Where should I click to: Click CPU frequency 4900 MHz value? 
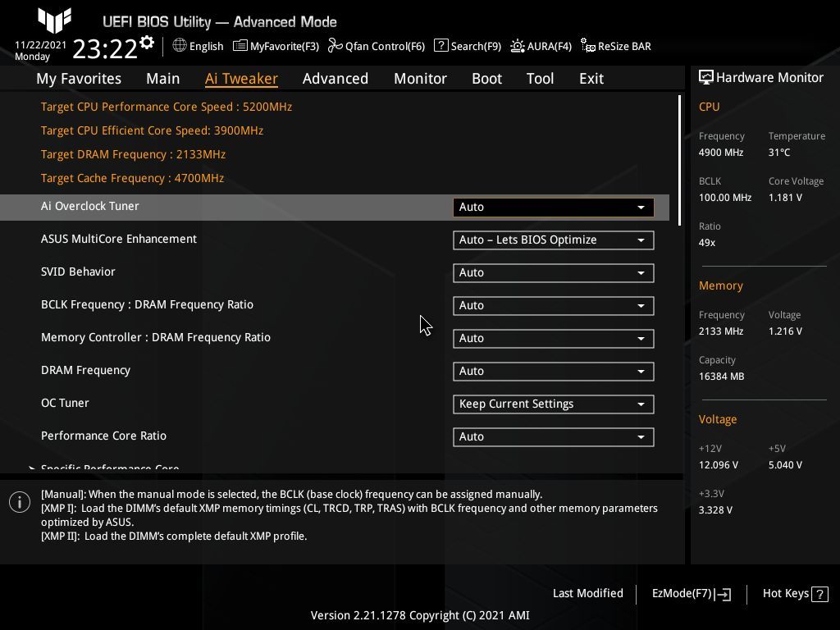(x=721, y=153)
